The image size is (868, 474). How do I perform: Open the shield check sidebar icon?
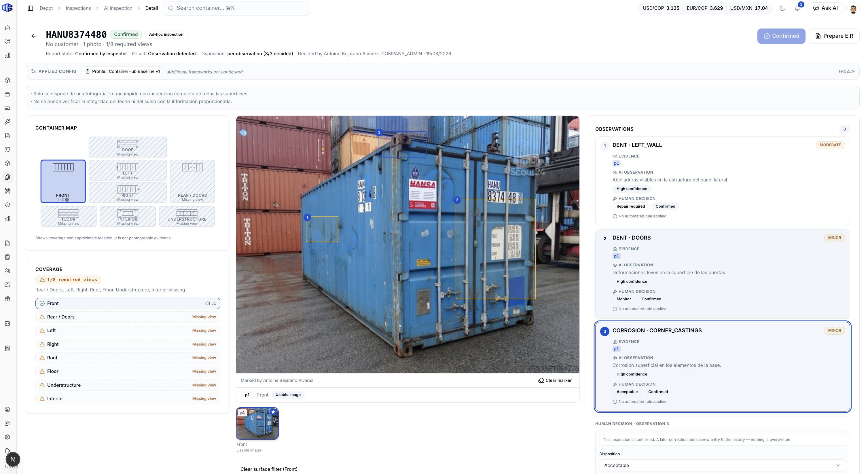pyautogui.click(x=7, y=204)
